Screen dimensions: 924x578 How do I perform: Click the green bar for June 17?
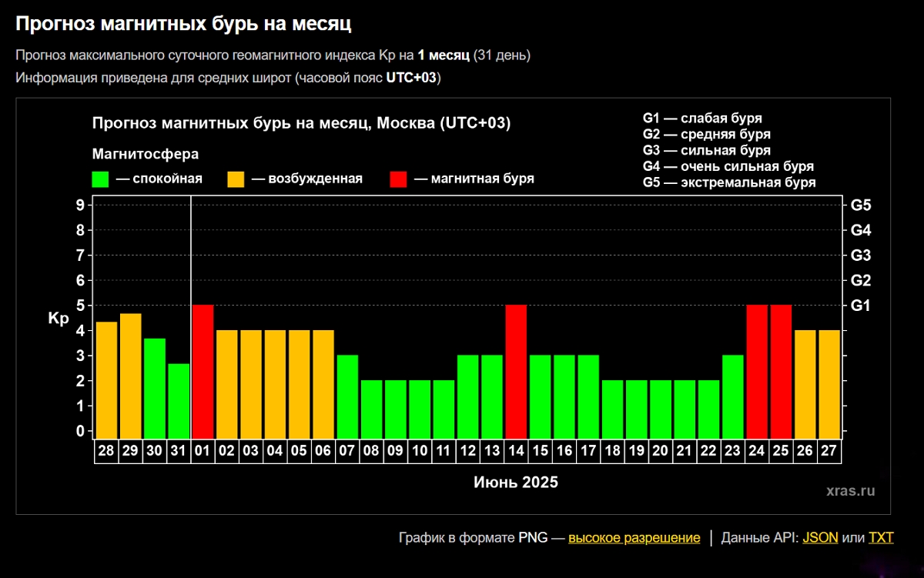[x=588, y=396]
